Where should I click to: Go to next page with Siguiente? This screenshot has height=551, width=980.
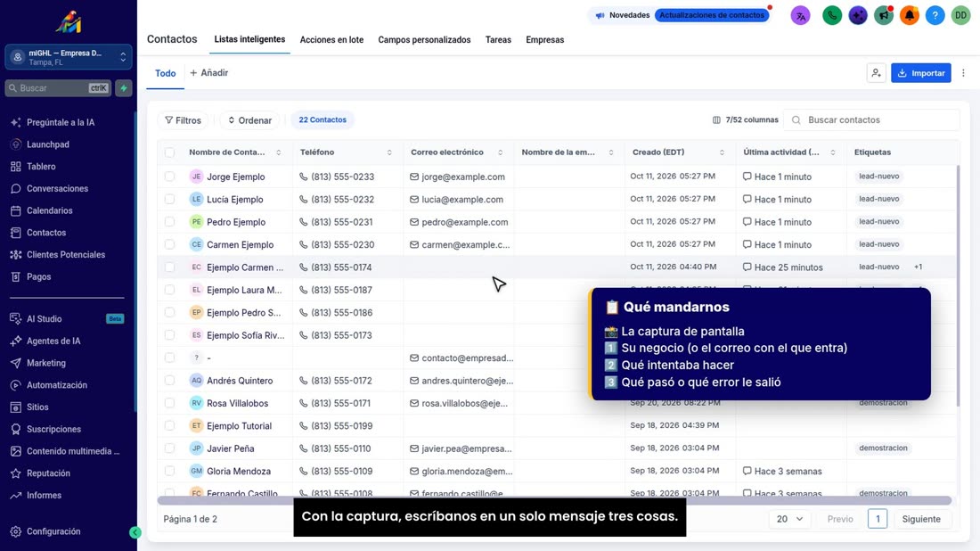[920, 519]
